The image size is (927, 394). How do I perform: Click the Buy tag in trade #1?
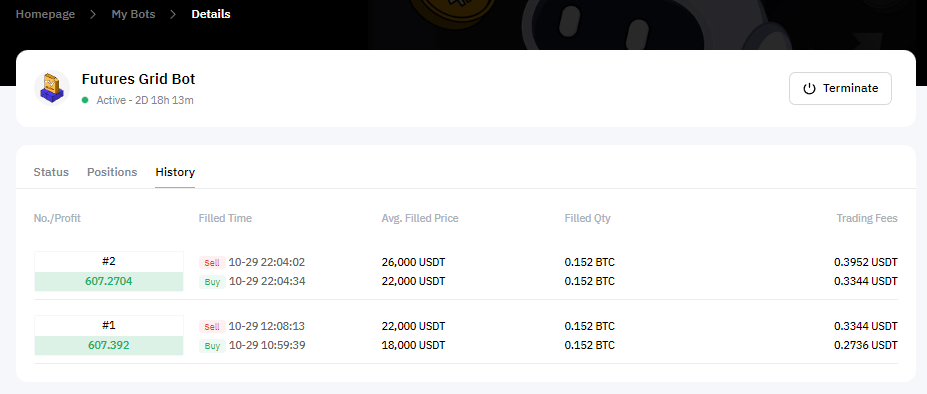pyautogui.click(x=212, y=345)
